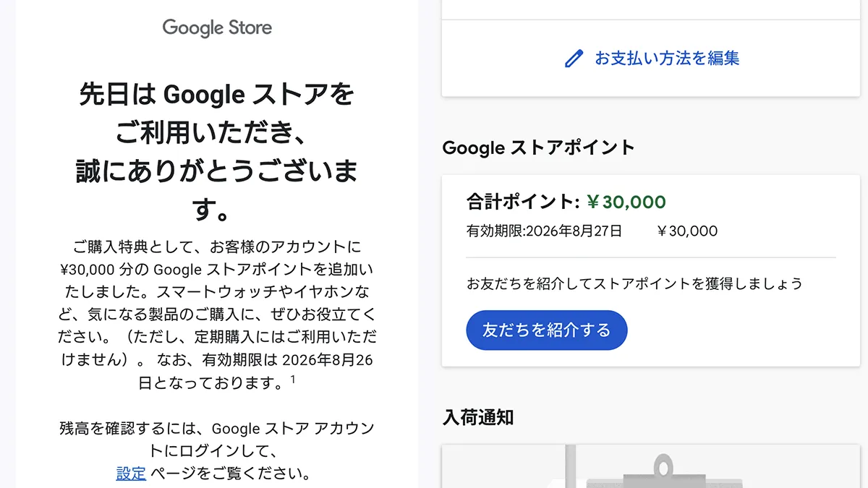Click the 有効期限:2026年8月27日 expiry text

click(x=544, y=231)
